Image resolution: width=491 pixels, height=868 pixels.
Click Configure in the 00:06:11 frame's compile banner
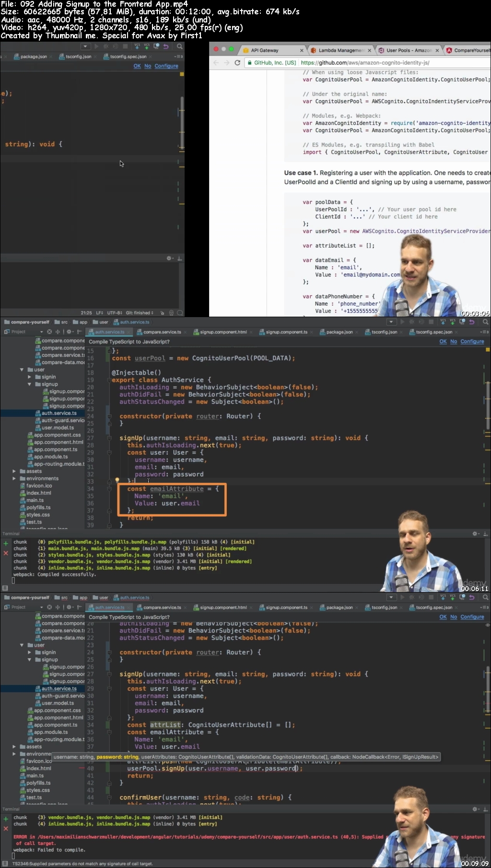pos(472,342)
